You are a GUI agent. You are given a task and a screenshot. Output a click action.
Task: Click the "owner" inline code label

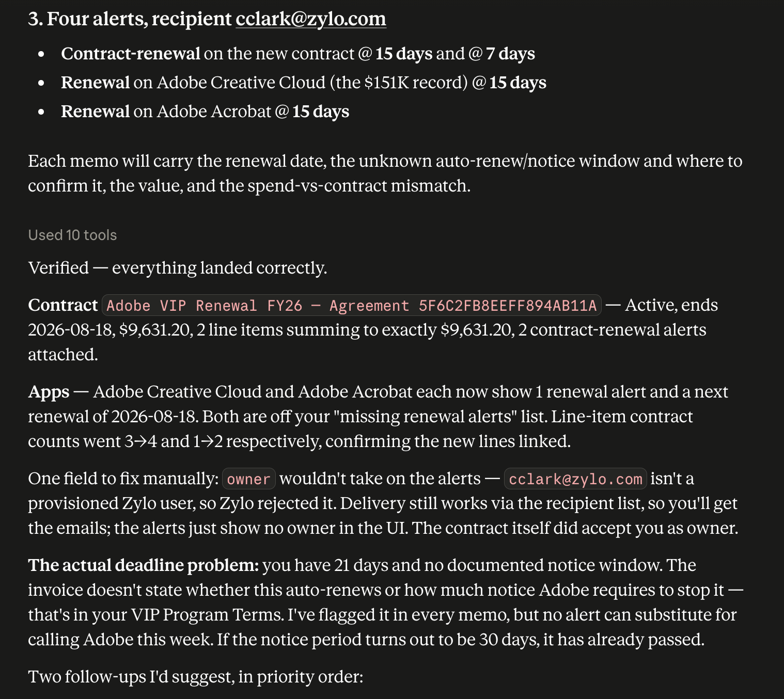pos(248,479)
